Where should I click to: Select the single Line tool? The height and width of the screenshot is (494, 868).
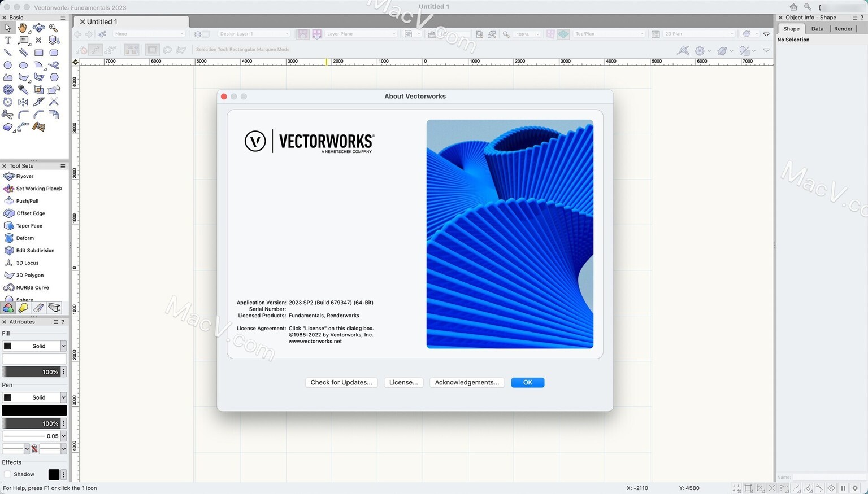click(8, 53)
